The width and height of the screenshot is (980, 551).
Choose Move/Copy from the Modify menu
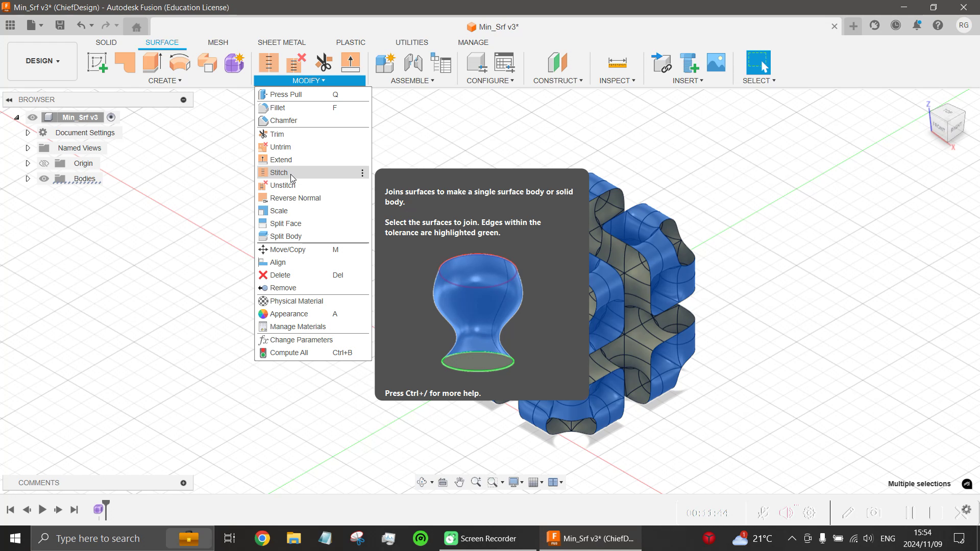pos(313,249)
